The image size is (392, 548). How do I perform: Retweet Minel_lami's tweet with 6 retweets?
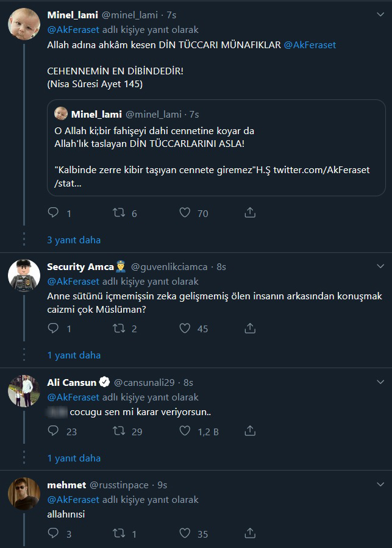click(x=119, y=213)
